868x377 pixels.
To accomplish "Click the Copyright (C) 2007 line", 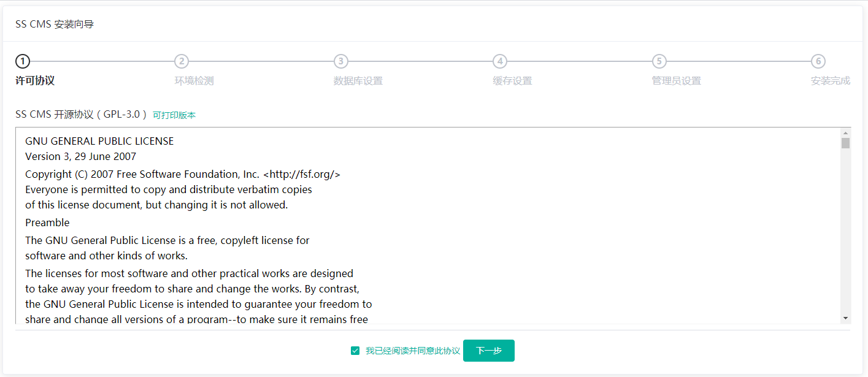I will pyautogui.click(x=183, y=174).
